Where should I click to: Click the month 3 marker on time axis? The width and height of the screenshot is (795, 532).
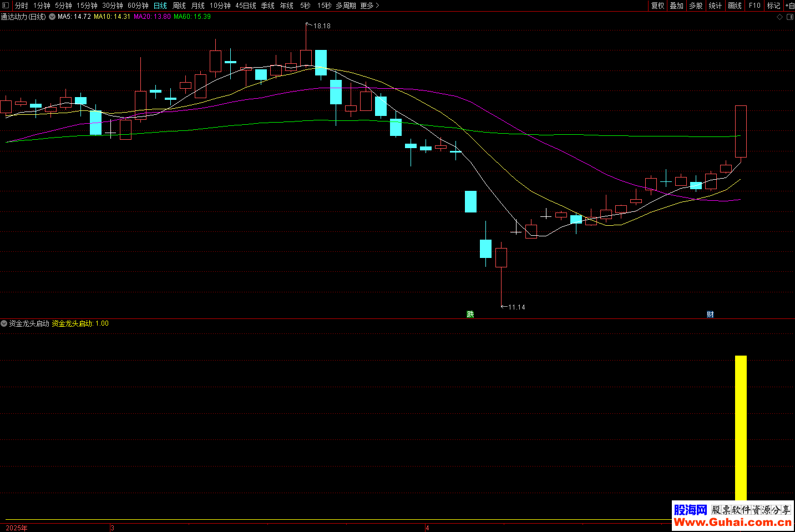click(x=112, y=528)
